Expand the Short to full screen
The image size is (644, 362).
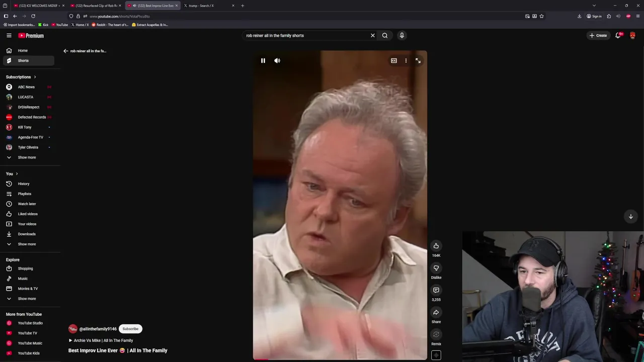tap(418, 60)
